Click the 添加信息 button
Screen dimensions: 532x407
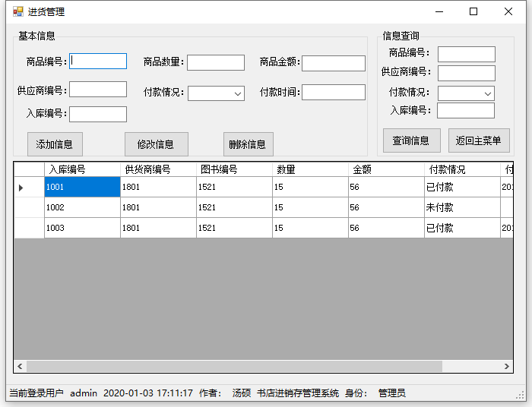[x=55, y=144]
